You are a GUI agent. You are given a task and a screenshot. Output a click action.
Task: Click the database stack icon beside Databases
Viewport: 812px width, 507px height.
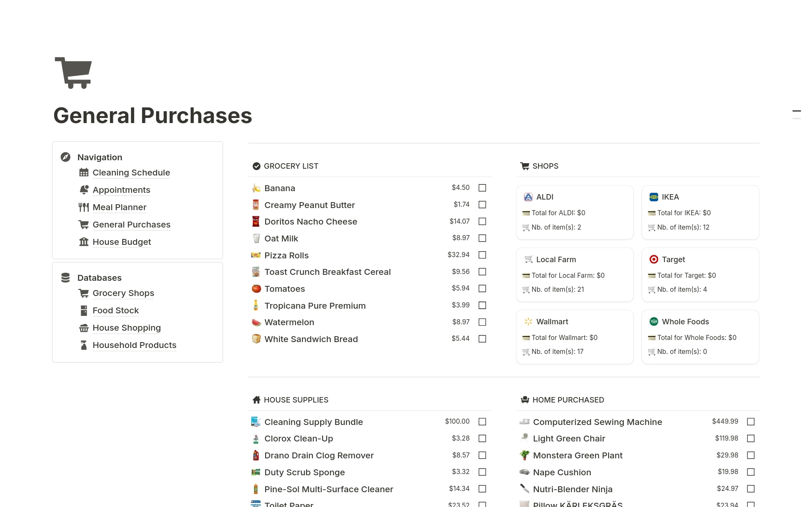pos(66,278)
